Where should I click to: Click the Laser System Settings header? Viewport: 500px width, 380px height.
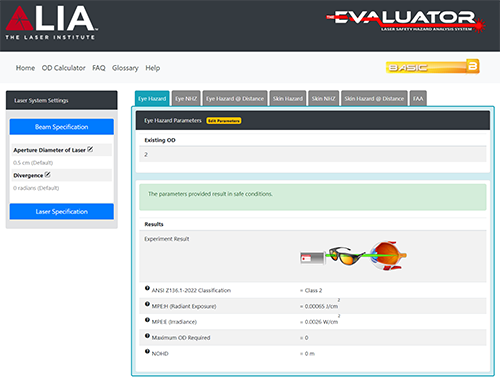(x=62, y=100)
